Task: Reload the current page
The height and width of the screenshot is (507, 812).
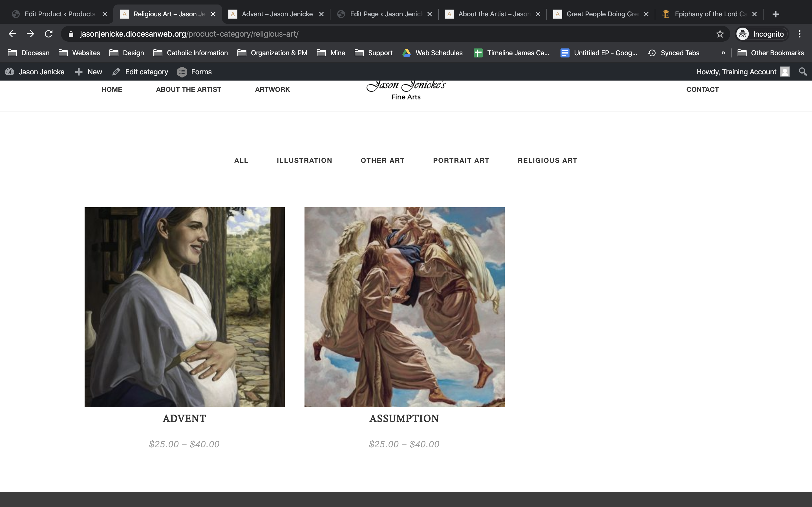Action: 49,34
